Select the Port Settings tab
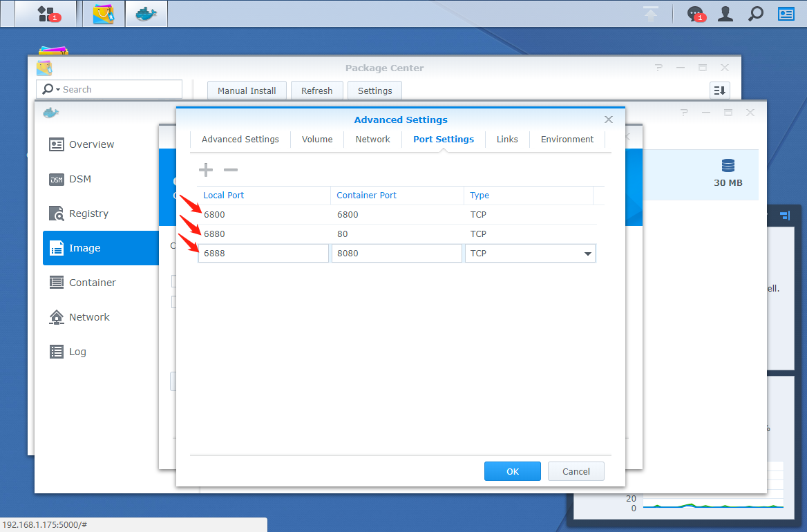 (444, 140)
